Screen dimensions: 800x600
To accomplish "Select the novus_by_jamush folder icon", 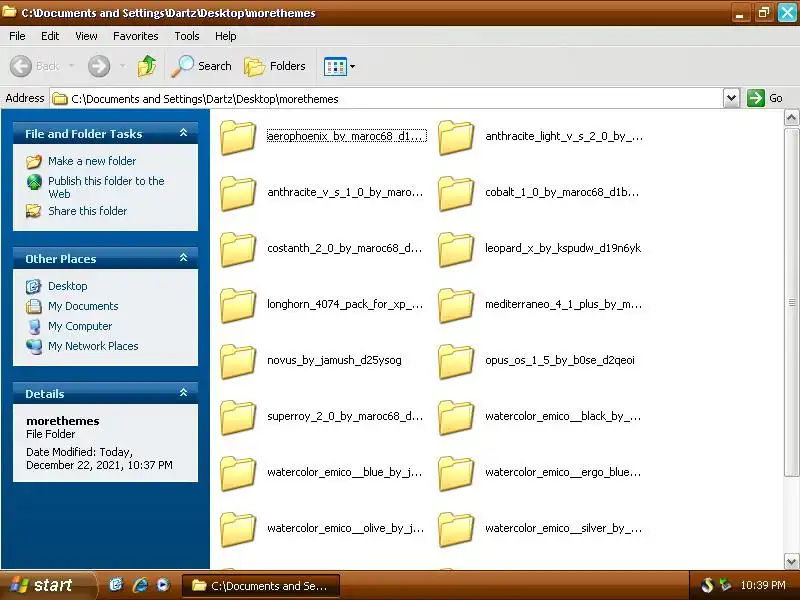I will (x=238, y=361).
